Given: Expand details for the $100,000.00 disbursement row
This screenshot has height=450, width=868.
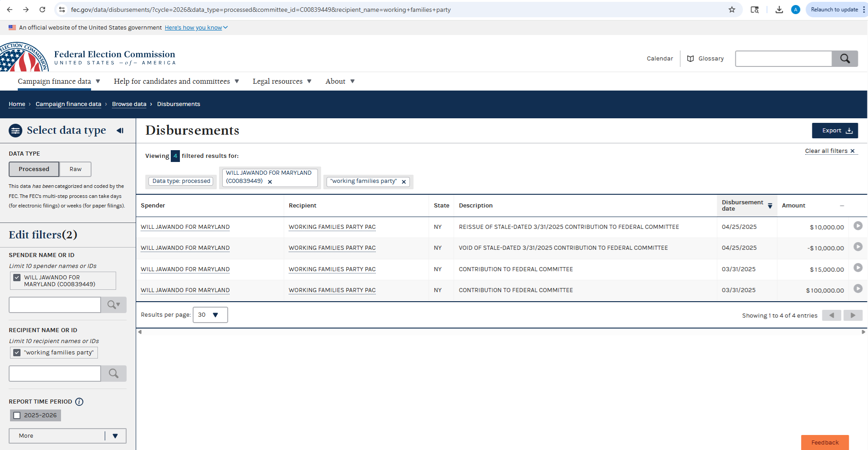Looking at the screenshot, I should point(858,289).
